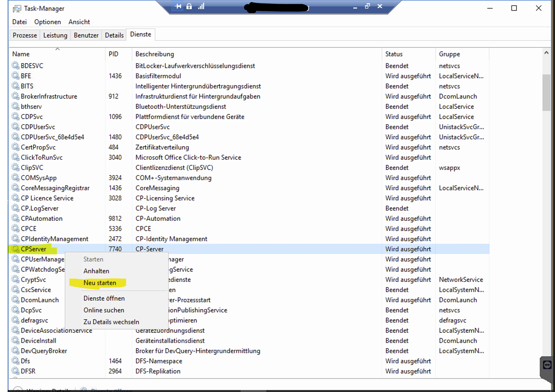Sort services by Name column header
This screenshot has height=392, width=555.
pos(21,54)
